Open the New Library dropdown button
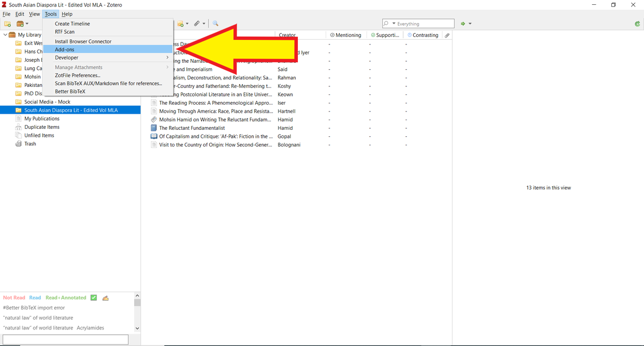 22,24
